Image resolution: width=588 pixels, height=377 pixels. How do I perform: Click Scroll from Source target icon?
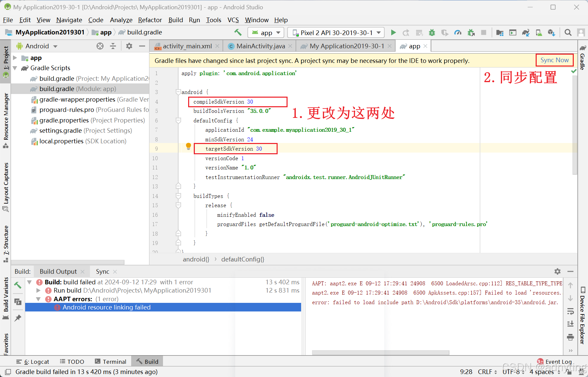pyautogui.click(x=100, y=46)
